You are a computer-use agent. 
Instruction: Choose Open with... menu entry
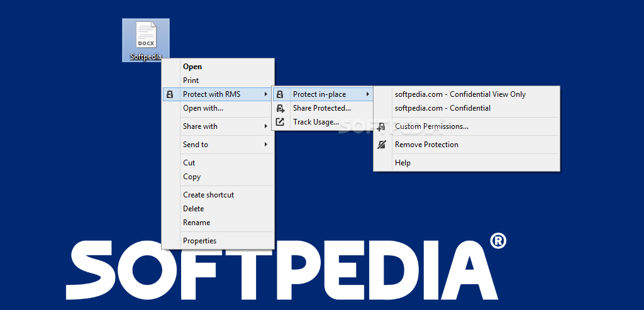218,108
